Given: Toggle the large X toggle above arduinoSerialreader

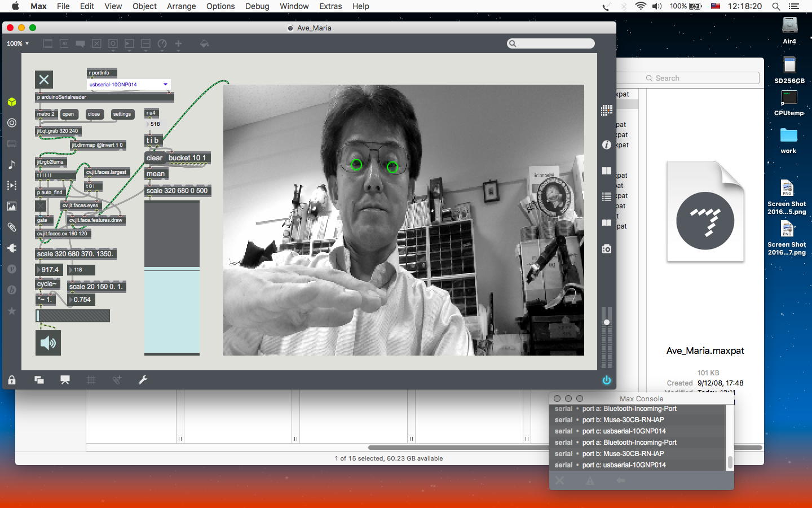Looking at the screenshot, I should 44,80.
